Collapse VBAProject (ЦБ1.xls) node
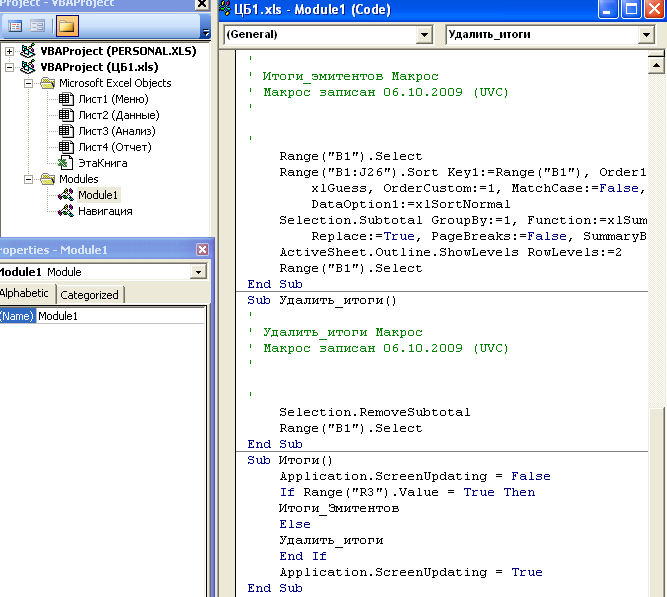 click(x=9, y=67)
